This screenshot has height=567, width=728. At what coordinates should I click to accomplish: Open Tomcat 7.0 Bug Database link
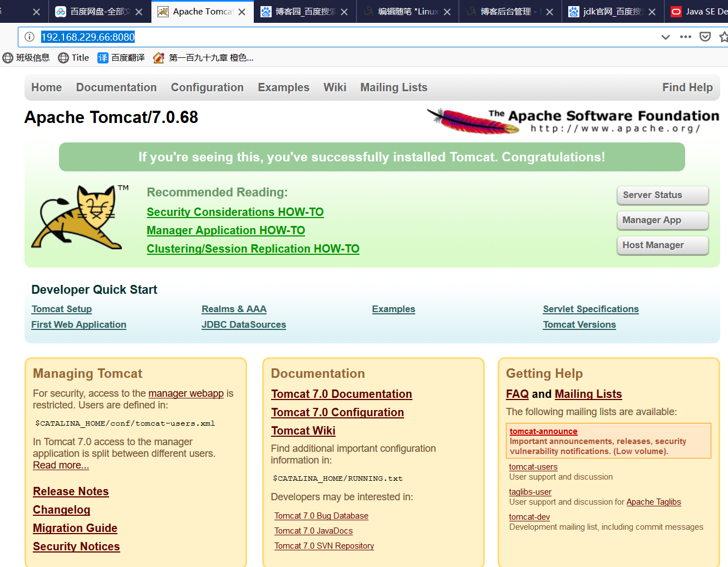(x=321, y=516)
